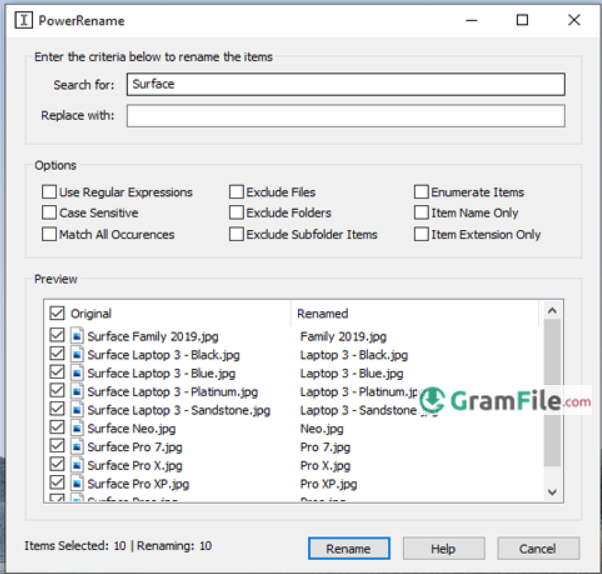Click the Search for text field

point(346,84)
